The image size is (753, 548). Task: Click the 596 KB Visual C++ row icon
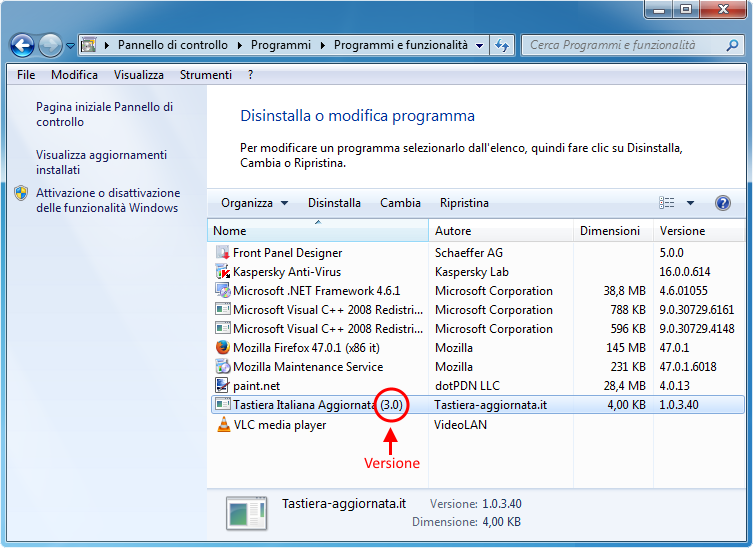pyautogui.click(x=222, y=329)
